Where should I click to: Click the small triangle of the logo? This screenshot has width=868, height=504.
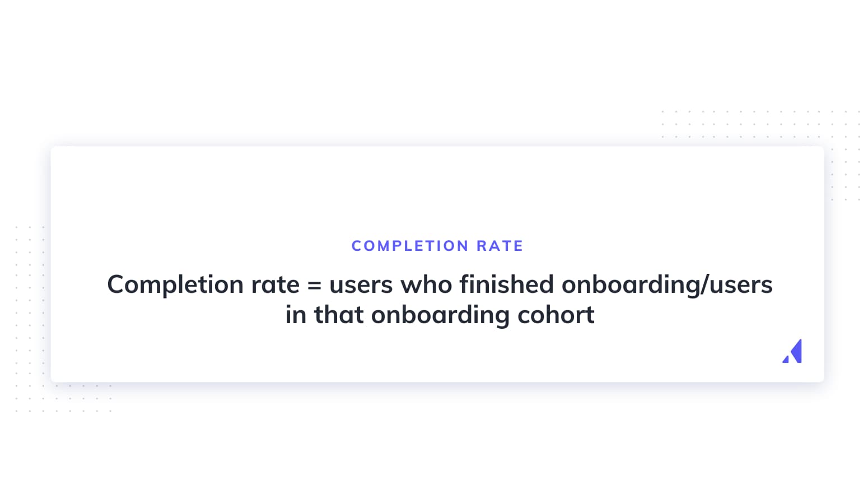click(786, 359)
